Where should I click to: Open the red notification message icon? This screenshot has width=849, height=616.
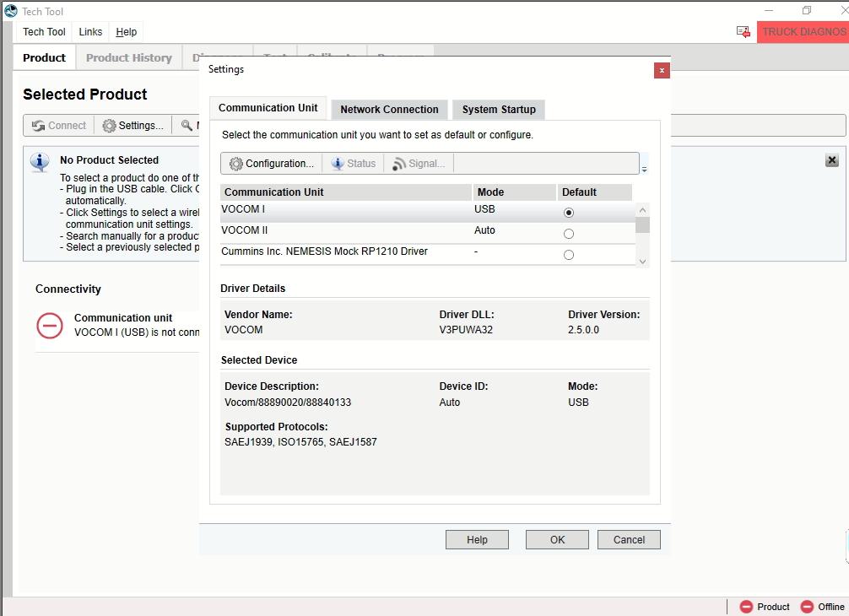[744, 32]
